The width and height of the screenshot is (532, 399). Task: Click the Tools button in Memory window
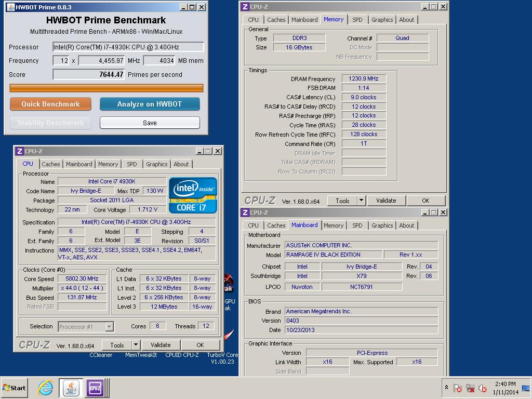click(x=342, y=201)
